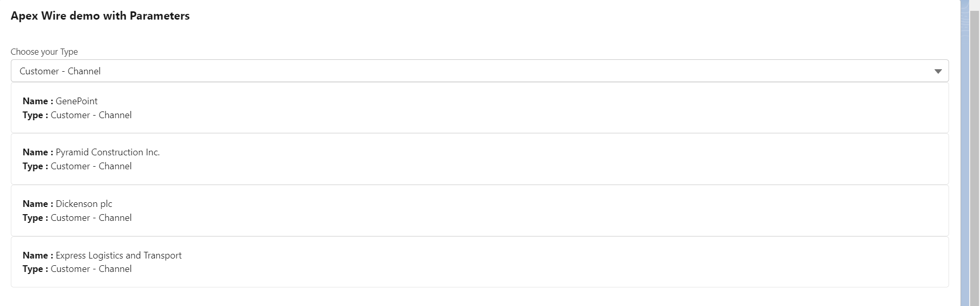The image size is (980, 306).
Task: Select the Express Logistics and Transport card
Action: coord(479,262)
